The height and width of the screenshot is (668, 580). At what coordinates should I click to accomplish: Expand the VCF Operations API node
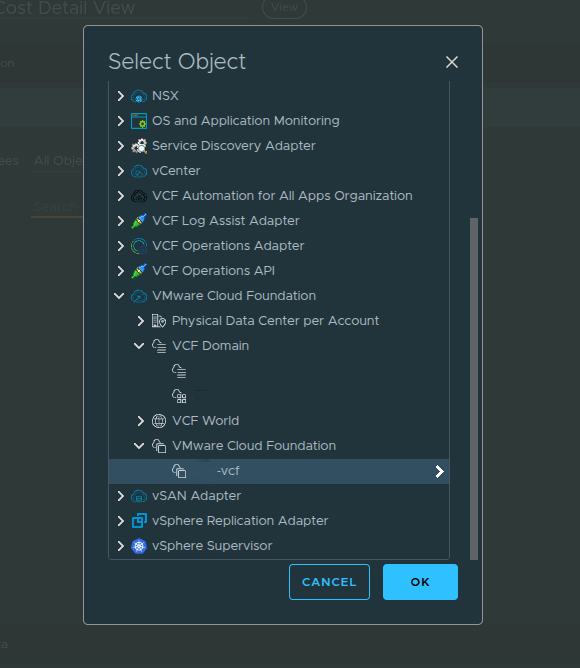[121, 271]
